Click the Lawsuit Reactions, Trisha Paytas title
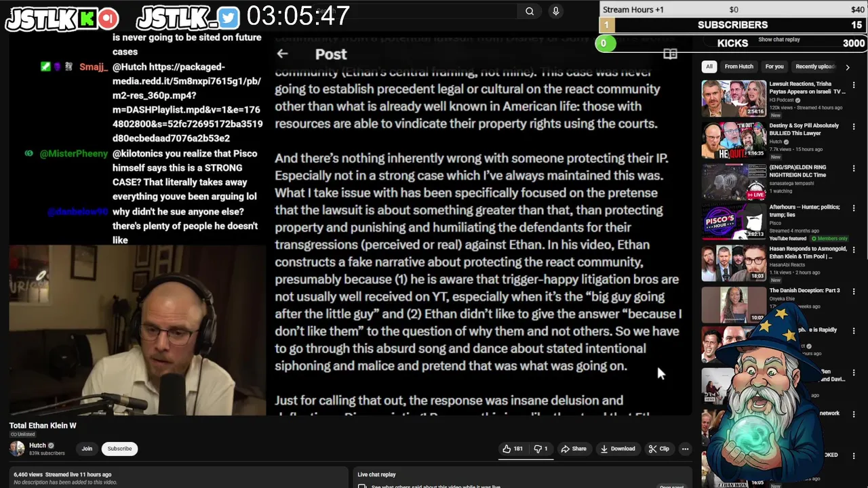The image size is (868, 488). (807, 87)
